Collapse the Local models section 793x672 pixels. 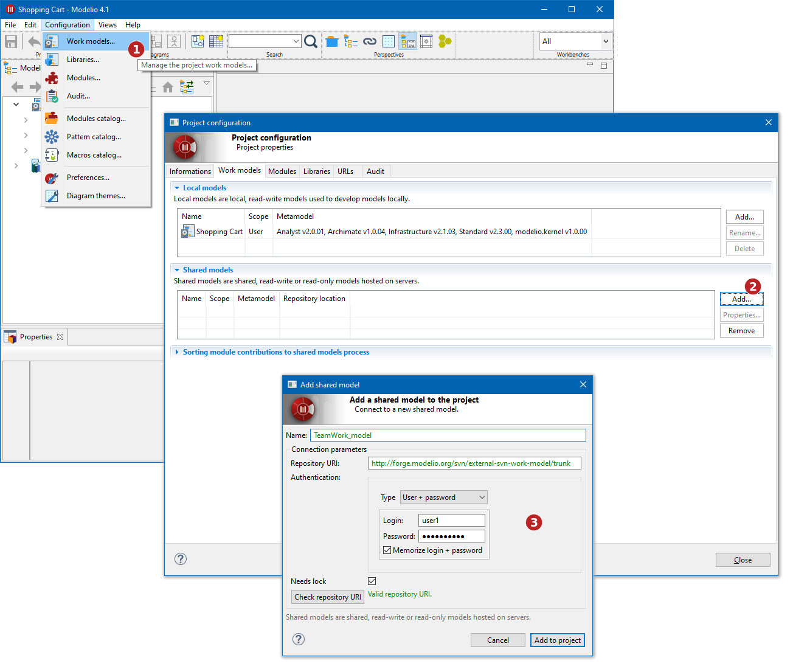click(x=177, y=188)
